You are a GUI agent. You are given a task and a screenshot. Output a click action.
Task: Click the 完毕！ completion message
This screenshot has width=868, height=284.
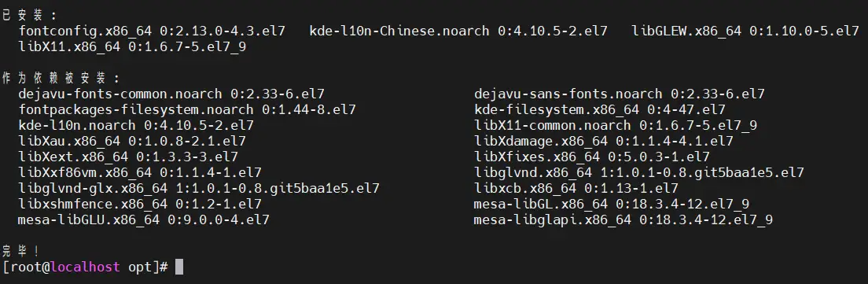point(21,250)
